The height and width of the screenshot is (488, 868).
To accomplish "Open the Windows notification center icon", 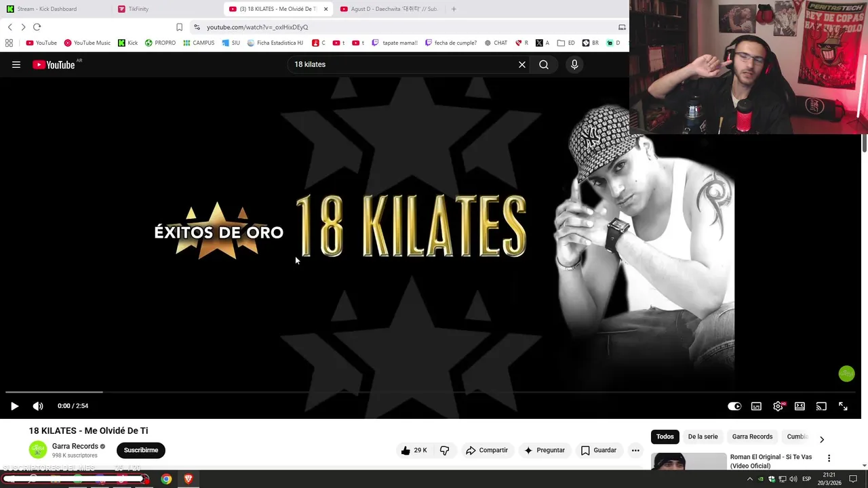I will (x=854, y=479).
